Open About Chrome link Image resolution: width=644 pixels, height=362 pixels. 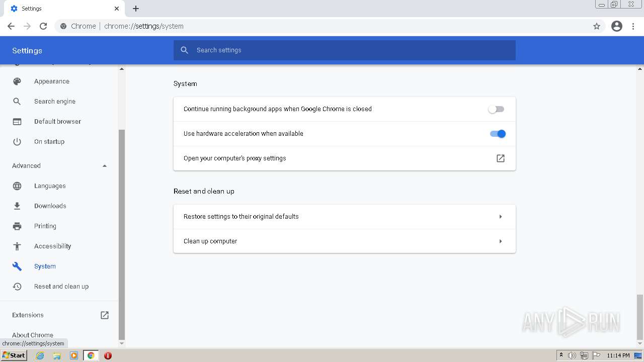pos(33,335)
